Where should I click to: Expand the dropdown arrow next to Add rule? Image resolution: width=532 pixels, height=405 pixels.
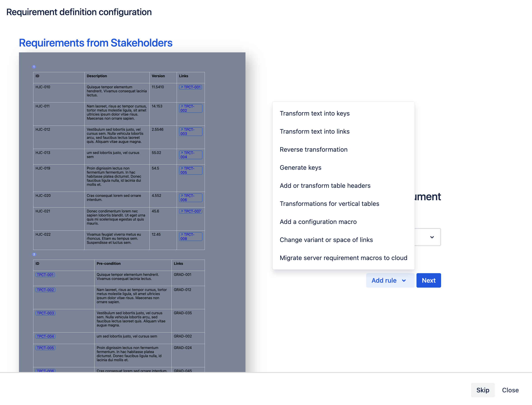403,280
